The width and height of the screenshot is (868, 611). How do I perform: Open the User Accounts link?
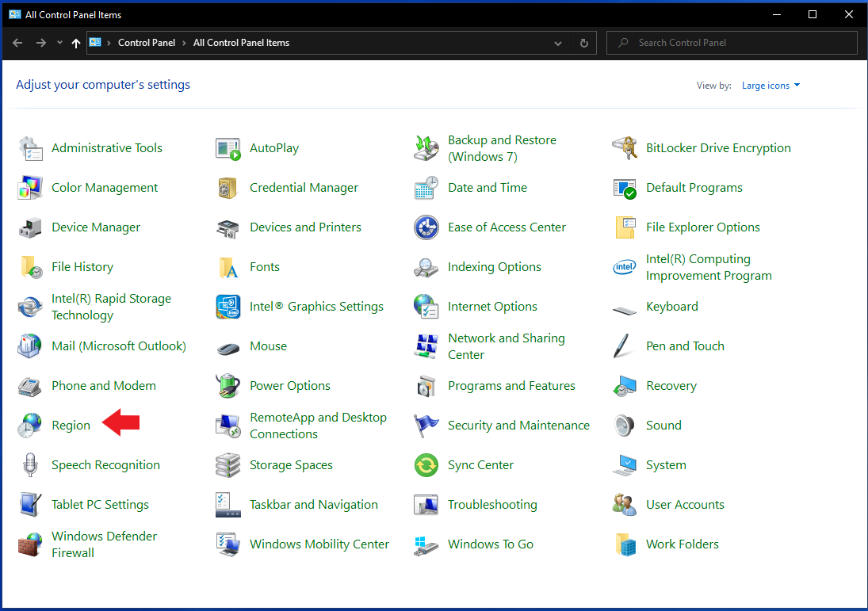[685, 505]
